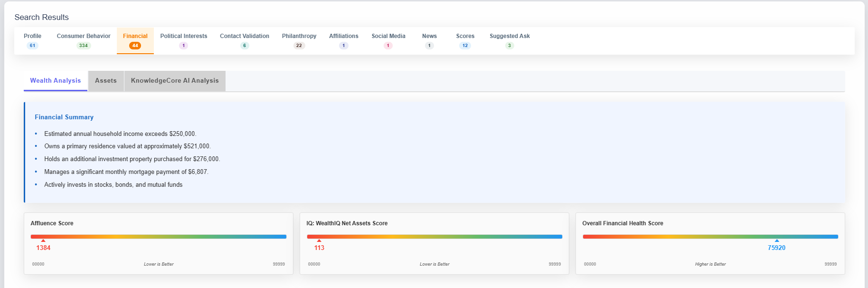Switch to the Consumer Behavior tab
The image size is (868, 288).
(84, 40)
